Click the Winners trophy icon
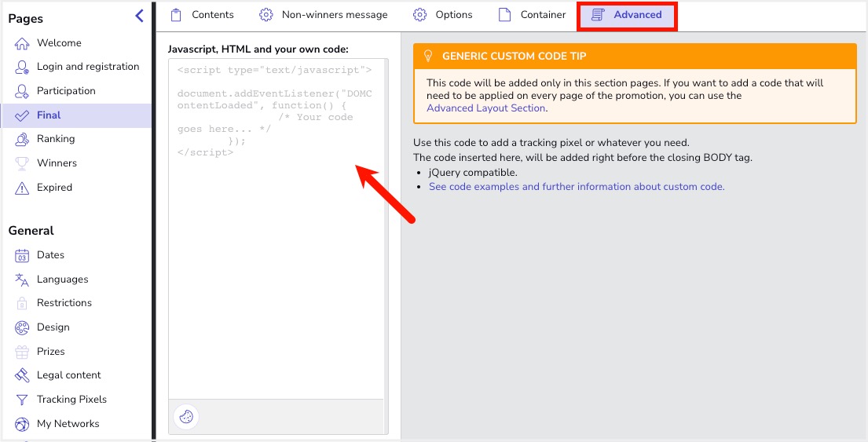This screenshot has width=868, height=442. (21, 163)
